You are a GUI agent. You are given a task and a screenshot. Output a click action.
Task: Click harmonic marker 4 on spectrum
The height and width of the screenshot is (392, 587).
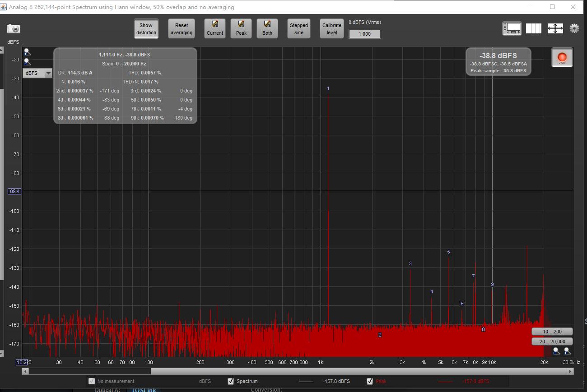[432, 291]
